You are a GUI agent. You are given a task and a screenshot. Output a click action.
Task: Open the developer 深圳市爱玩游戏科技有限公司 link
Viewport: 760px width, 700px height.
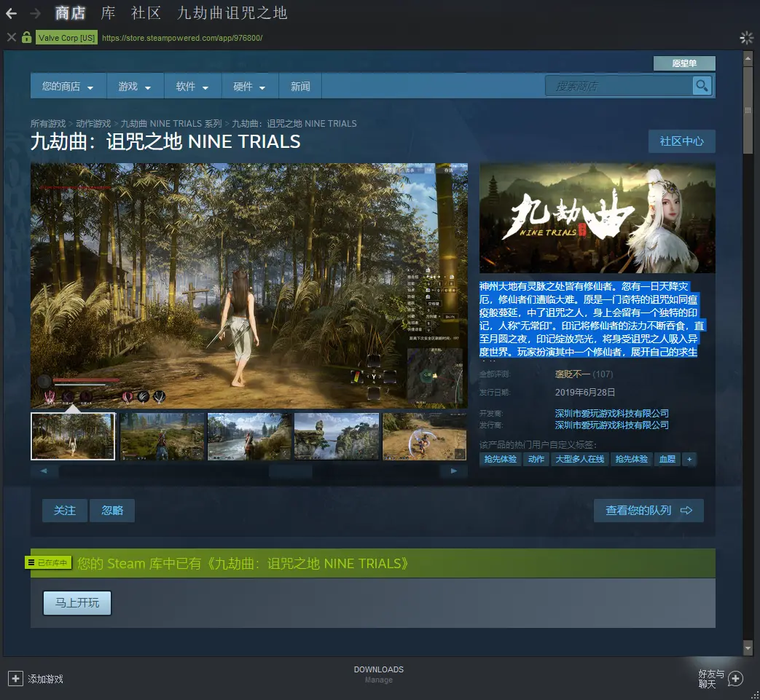[x=611, y=413]
